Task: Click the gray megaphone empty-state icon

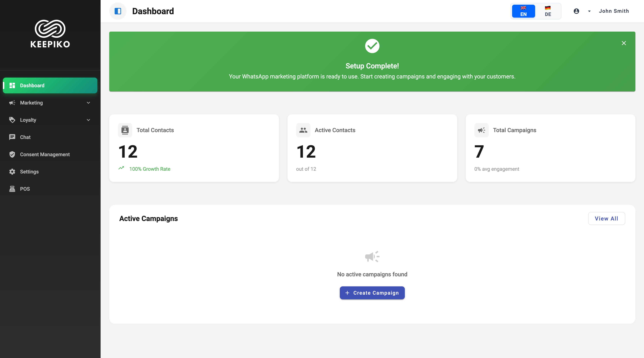Action: pos(372,256)
